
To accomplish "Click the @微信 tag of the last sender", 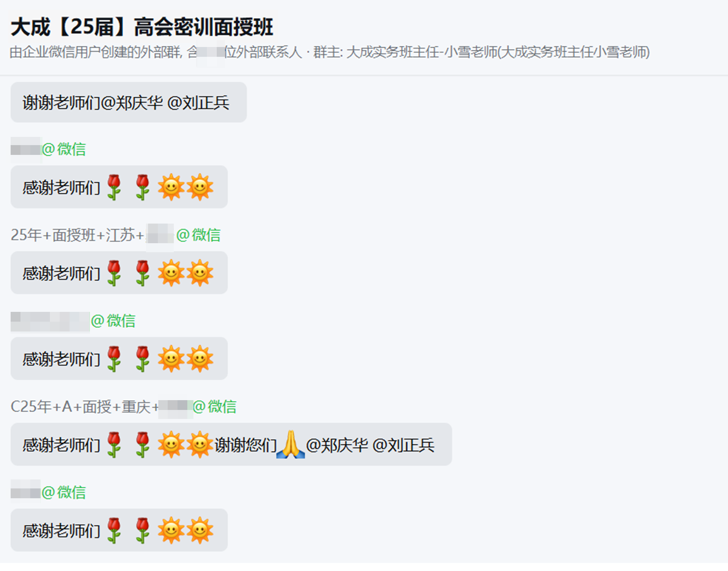I will click(64, 493).
